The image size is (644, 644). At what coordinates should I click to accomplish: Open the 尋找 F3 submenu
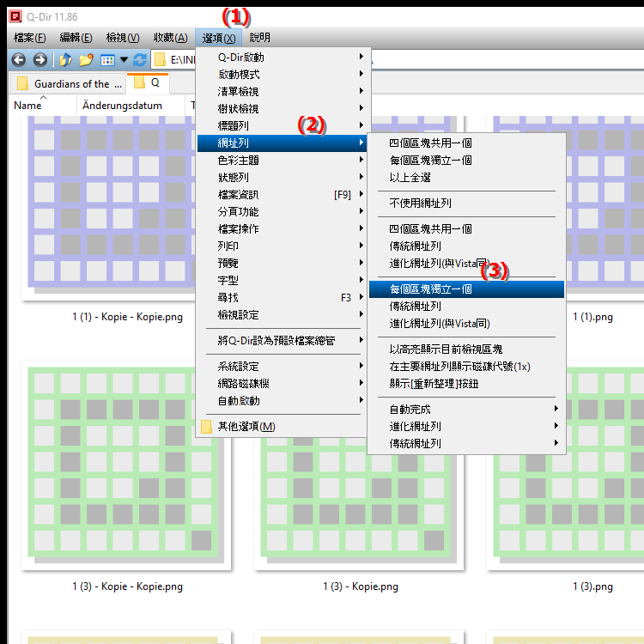(283, 298)
